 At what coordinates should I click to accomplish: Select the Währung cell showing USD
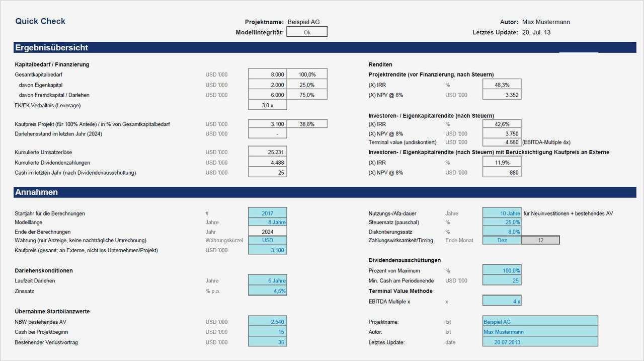[x=267, y=240]
